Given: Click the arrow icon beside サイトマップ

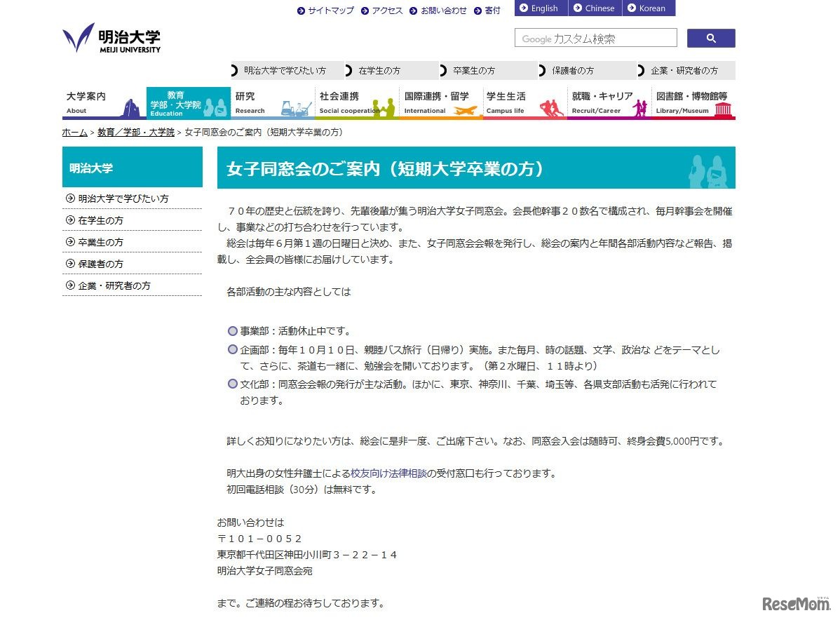Looking at the screenshot, I should pyautogui.click(x=301, y=11).
